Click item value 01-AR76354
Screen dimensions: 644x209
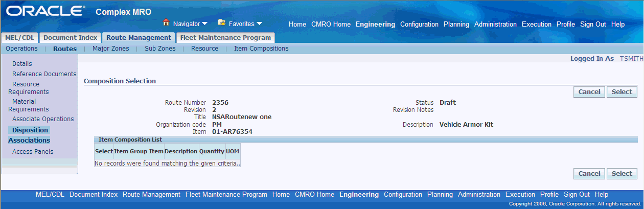pyautogui.click(x=232, y=132)
